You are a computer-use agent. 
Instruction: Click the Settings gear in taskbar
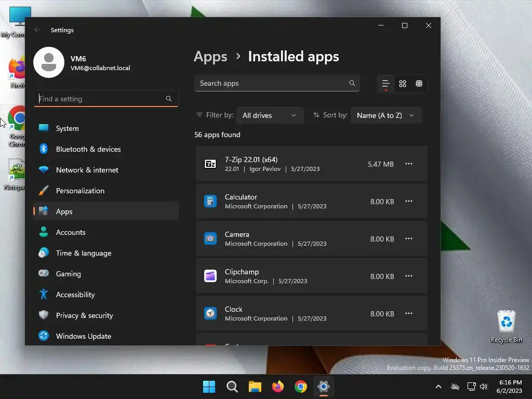pyautogui.click(x=324, y=387)
